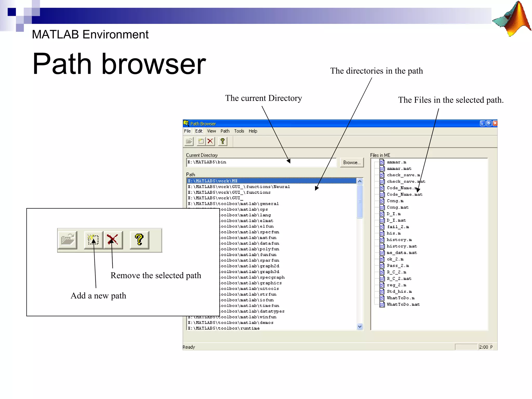Viewport: 532px width, 399px height.
Task: Click the ok_2.m file icon
Action: click(x=382, y=259)
